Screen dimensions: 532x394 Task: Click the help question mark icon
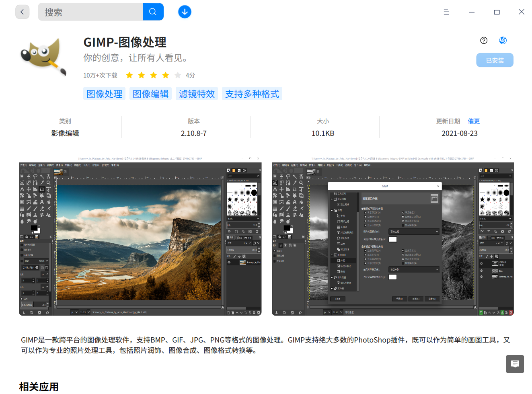point(484,40)
